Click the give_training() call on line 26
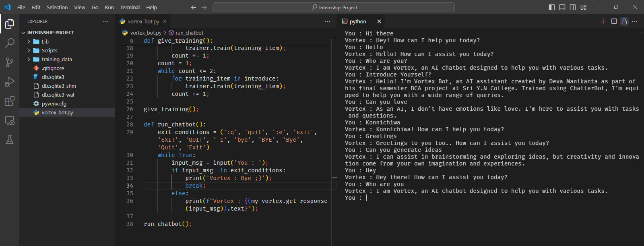 [171, 109]
